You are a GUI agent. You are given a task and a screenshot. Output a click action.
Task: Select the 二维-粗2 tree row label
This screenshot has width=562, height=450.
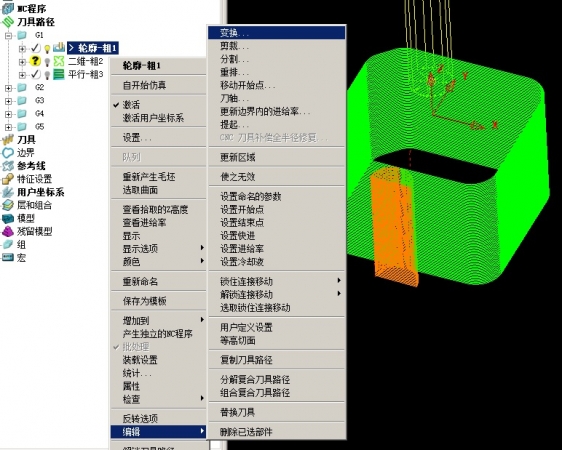86,61
